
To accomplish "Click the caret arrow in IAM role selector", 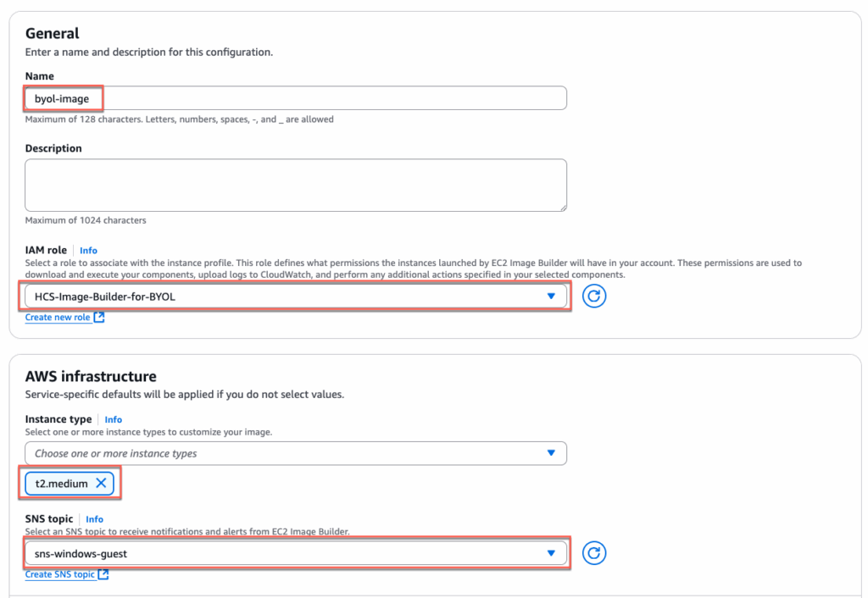I will (x=551, y=296).
